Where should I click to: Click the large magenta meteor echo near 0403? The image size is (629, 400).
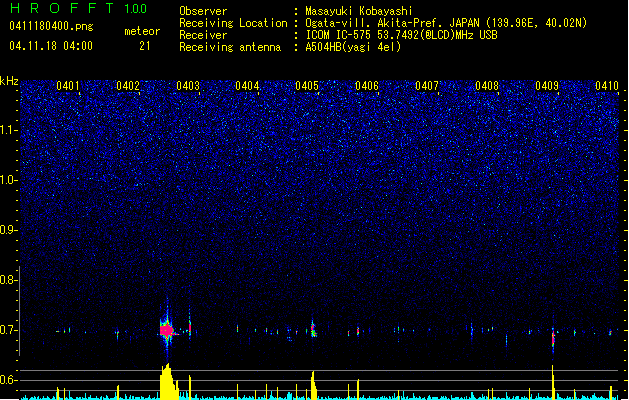pos(166,331)
